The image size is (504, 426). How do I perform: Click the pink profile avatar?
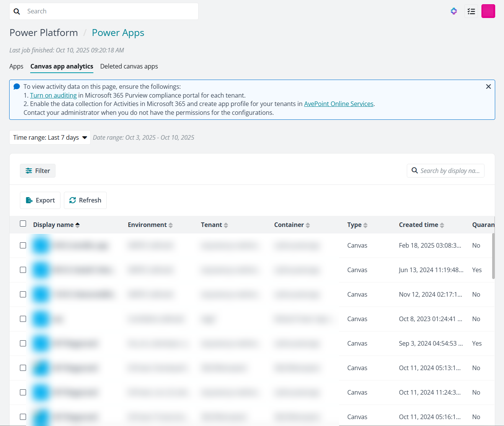point(488,11)
